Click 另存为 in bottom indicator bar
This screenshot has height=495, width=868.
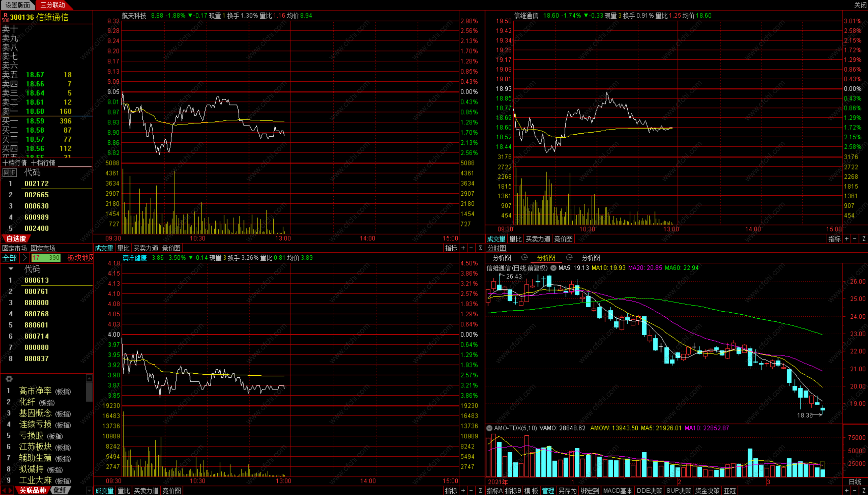568,491
